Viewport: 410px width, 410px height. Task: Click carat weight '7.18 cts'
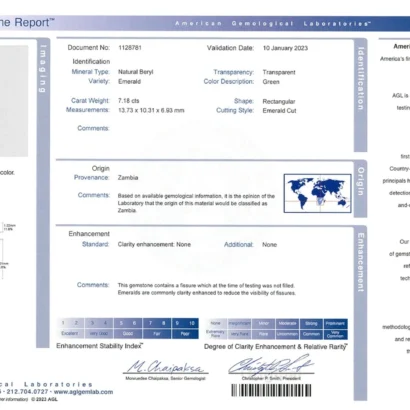tap(129, 101)
